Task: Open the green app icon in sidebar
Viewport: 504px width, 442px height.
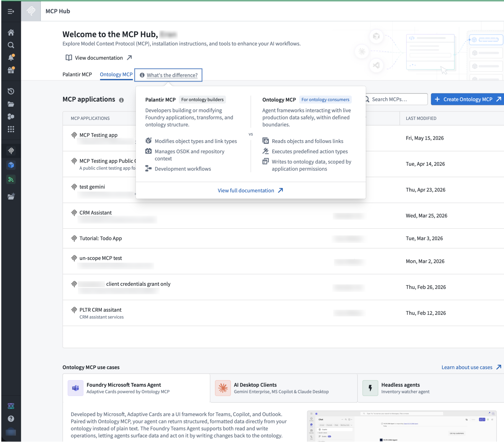Action: [x=11, y=179]
